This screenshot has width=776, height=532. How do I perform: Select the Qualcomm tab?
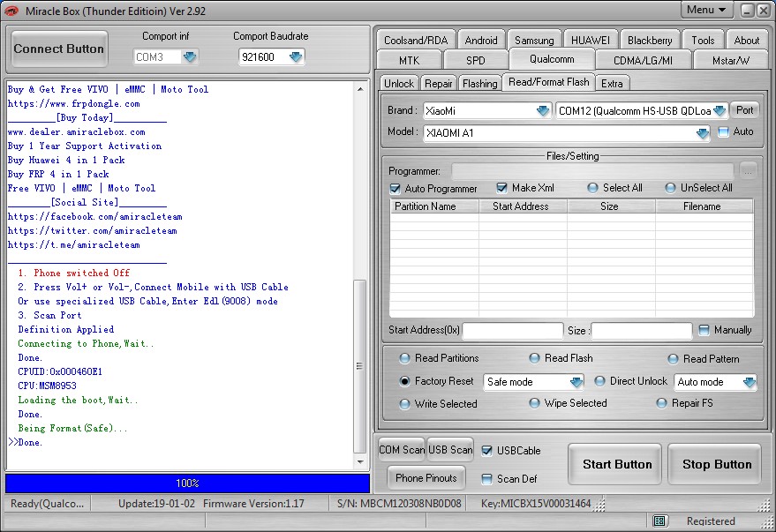tap(552, 59)
